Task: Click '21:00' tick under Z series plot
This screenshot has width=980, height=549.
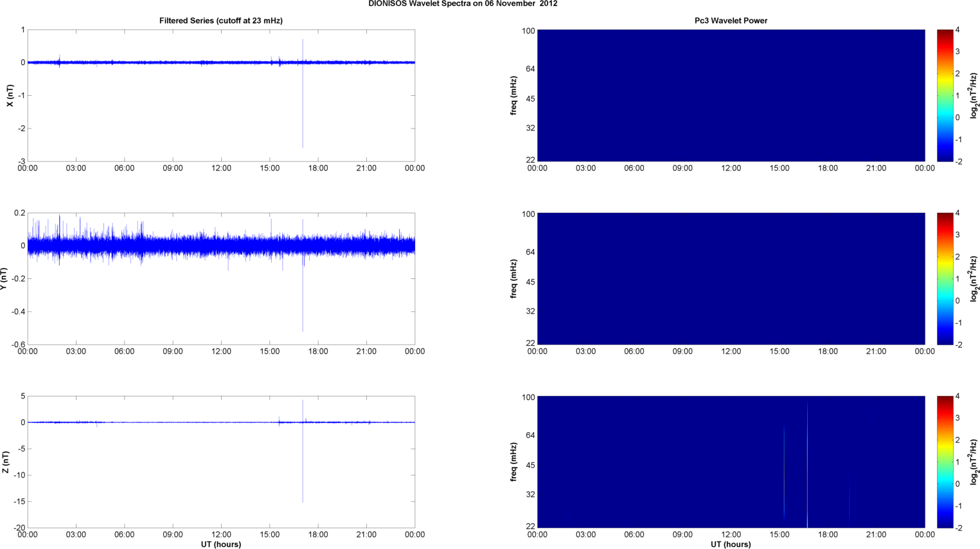Action: [x=366, y=535]
